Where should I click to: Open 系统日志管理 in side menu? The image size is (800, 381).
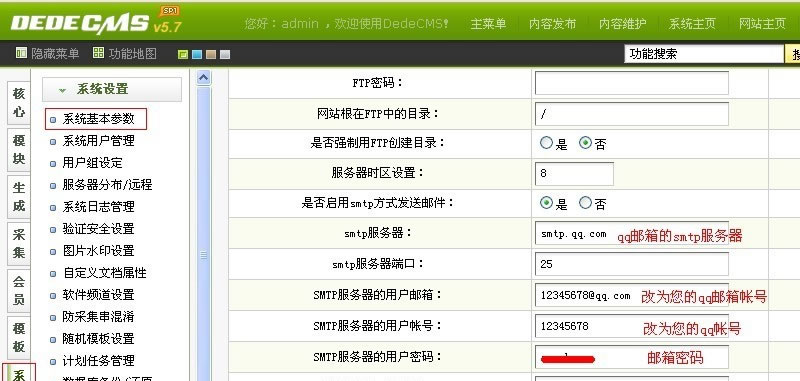tap(98, 207)
